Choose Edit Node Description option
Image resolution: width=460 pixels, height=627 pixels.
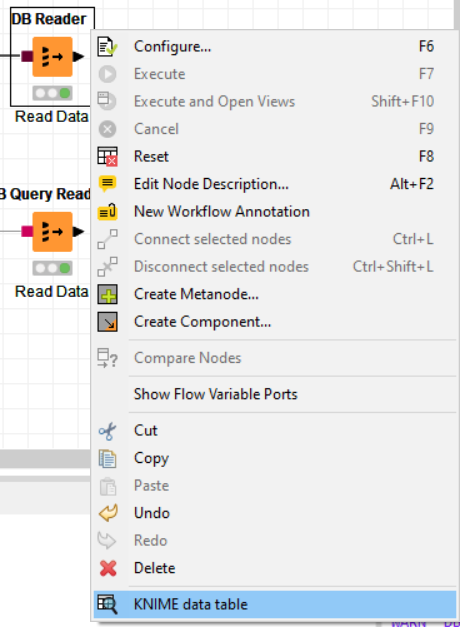tap(274, 184)
